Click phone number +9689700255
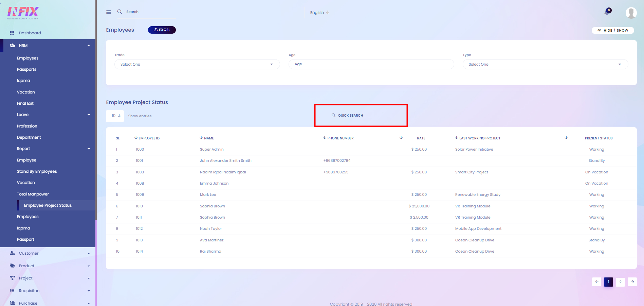Image resolution: width=644 pixels, height=306 pixels. 336,172
